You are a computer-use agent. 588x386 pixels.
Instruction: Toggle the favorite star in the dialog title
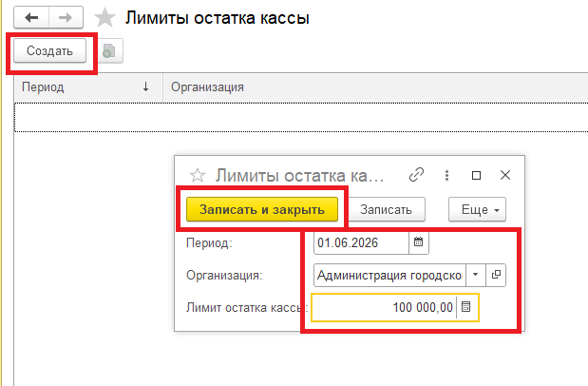198,175
